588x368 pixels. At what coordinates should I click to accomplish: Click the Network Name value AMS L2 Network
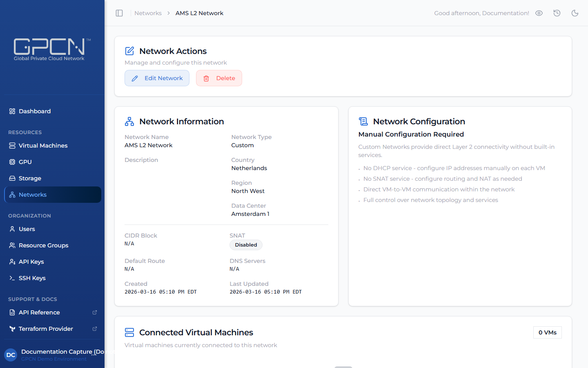(x=149, y=145)
